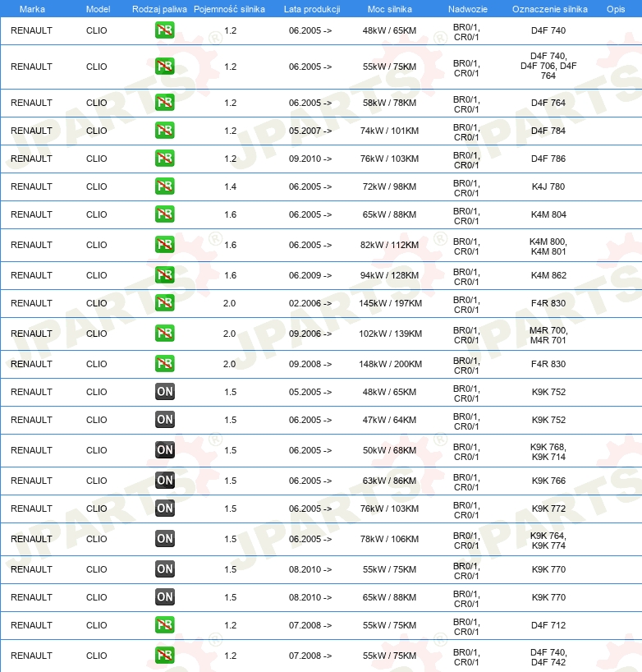Click the 78kW / 106KM power value
This screenshot has height=672, width=642.
389,539
